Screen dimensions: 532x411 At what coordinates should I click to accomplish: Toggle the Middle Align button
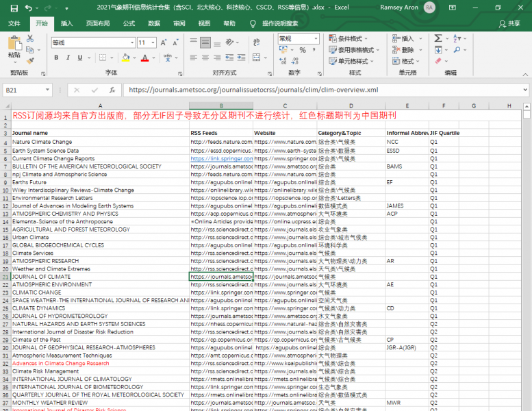point(205,42)
